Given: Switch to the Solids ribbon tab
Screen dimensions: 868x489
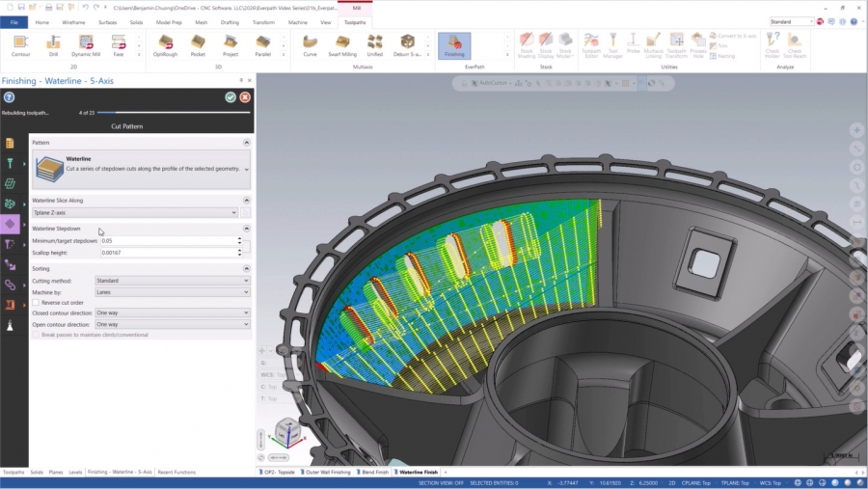Looking at the screenshot, I should [x=136, y=23].
